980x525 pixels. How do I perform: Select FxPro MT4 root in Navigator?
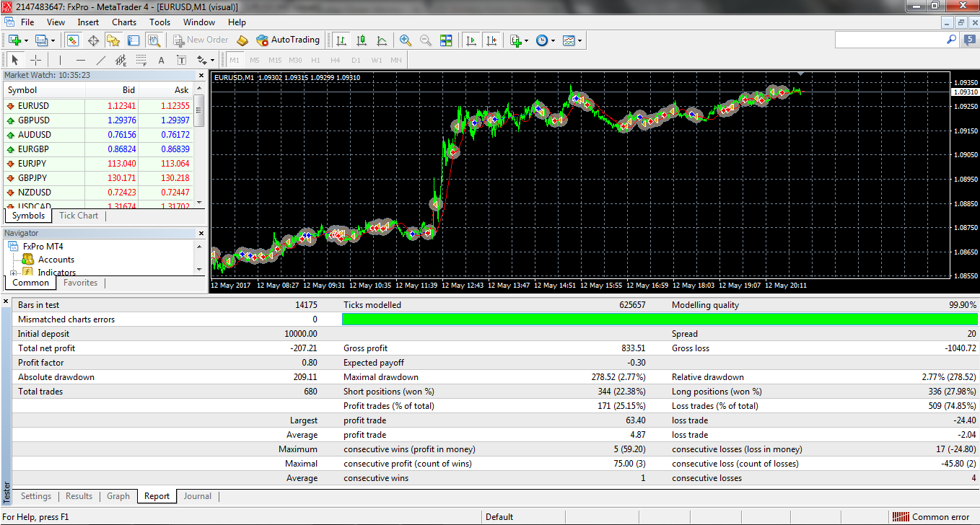pyautogui.click(x=43, y=247)
